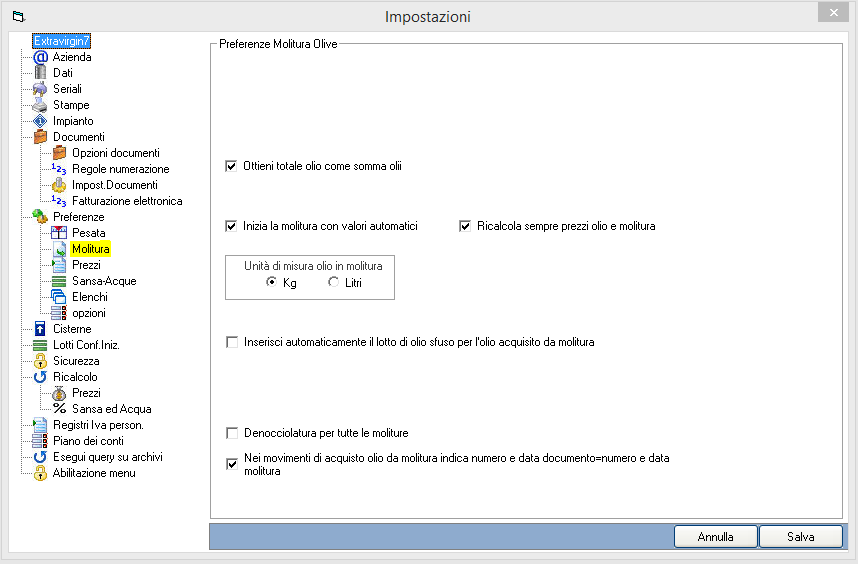This screenshot has height=564, width=858.
Task: Select Regole numerazione label
Action: [121, 169]
